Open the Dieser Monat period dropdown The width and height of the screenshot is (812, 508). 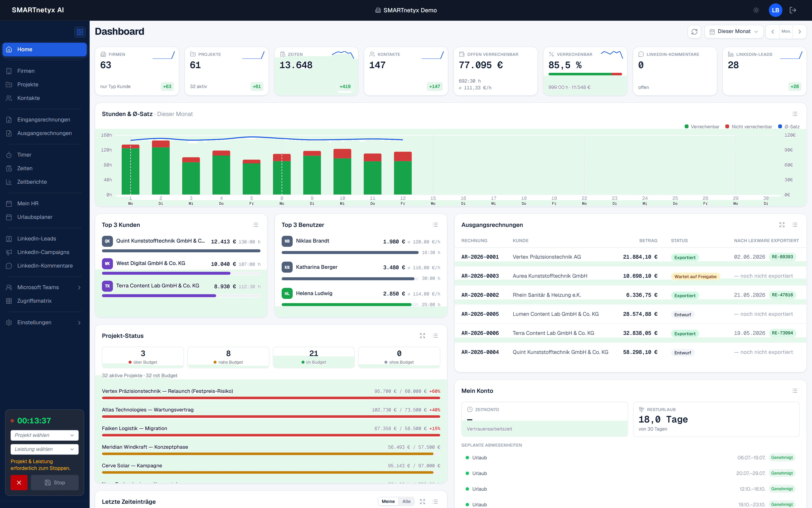(x=734, y=32)
